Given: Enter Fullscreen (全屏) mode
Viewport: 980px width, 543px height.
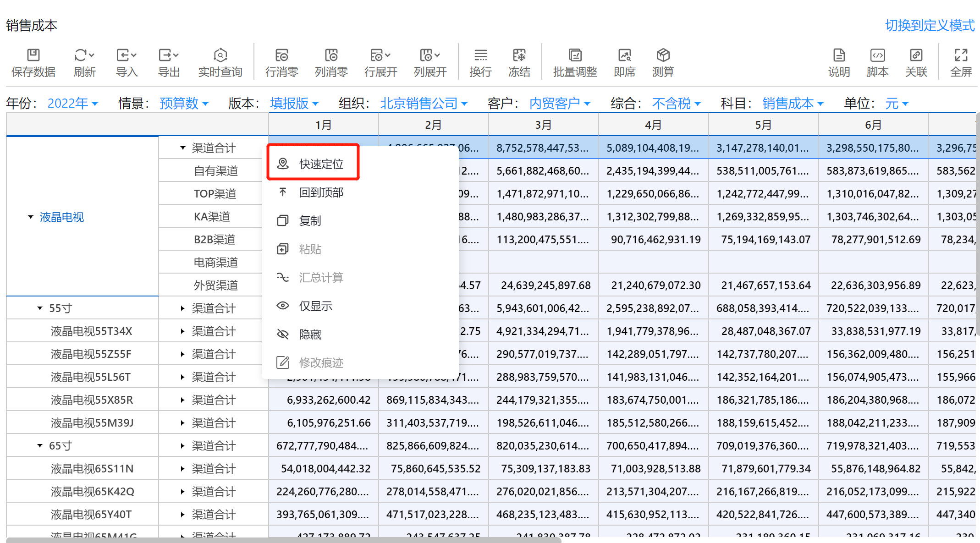Looking at the screenshot, I should click(x=961, y=56).
